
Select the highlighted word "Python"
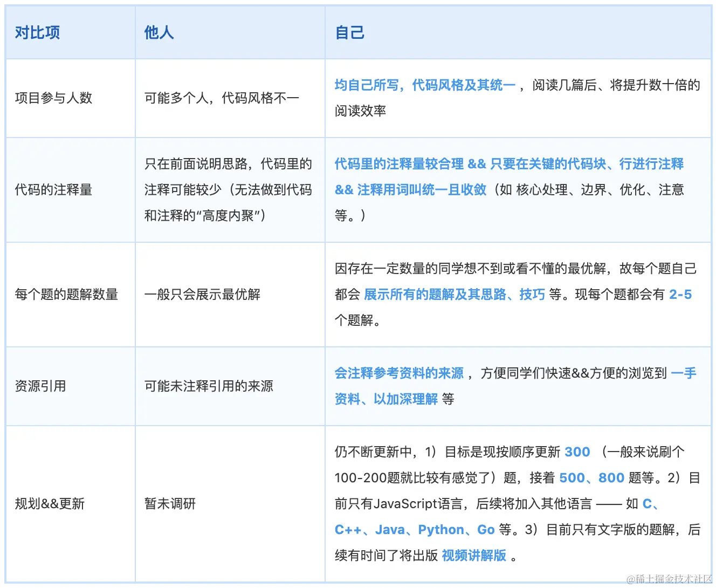point(440,529)
